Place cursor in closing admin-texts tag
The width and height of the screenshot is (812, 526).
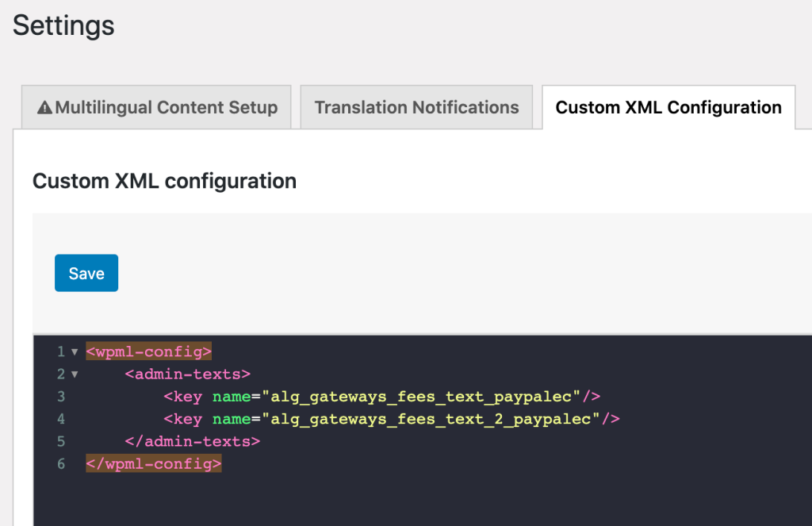[x=192, y=442]
